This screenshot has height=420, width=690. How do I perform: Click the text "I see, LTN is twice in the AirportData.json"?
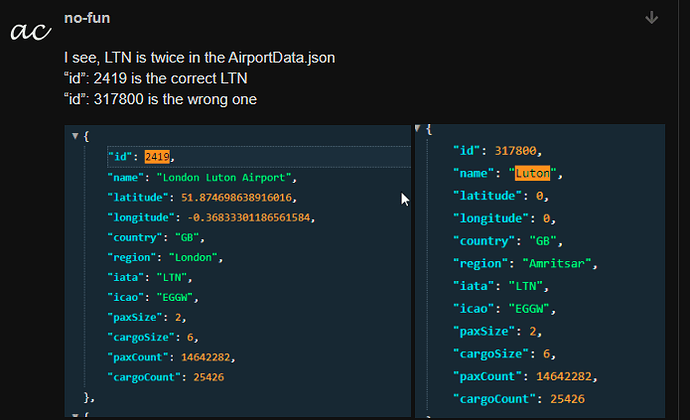pyautogui.click(x=199, y=58)
